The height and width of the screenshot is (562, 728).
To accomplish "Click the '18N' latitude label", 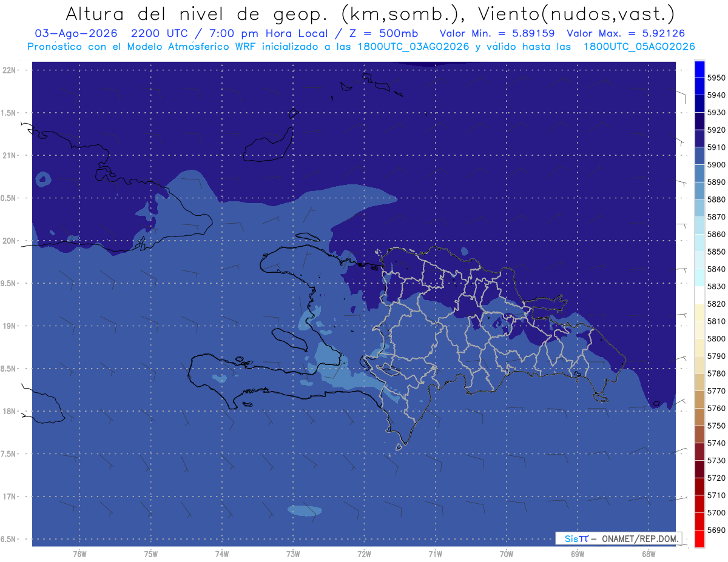I will click(x=10, y=411).
